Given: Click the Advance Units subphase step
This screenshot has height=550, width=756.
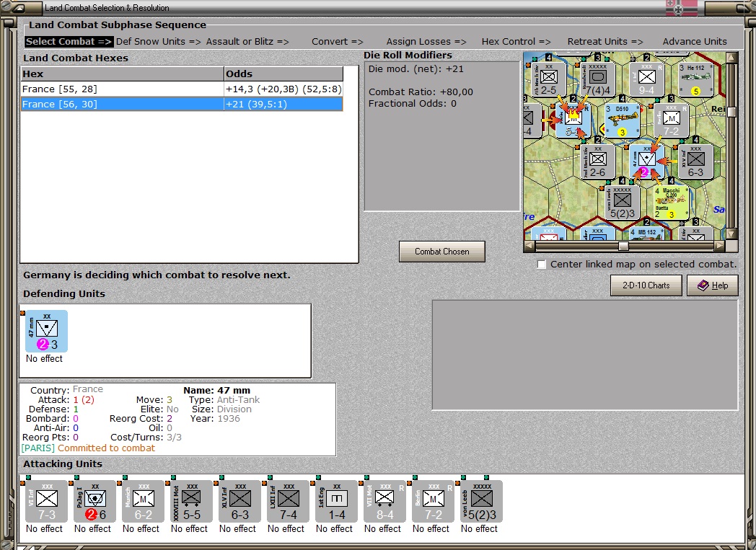Looking at the screenshot, I should [x=694, y=41].
